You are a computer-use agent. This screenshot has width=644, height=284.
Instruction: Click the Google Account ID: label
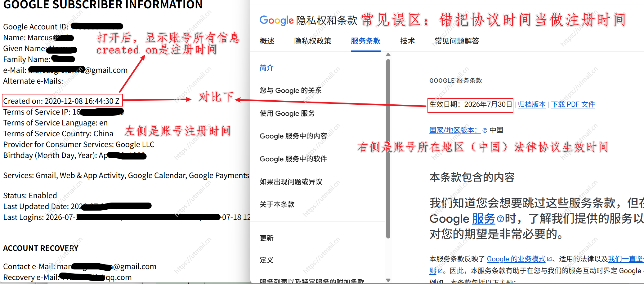coord(36,27)
